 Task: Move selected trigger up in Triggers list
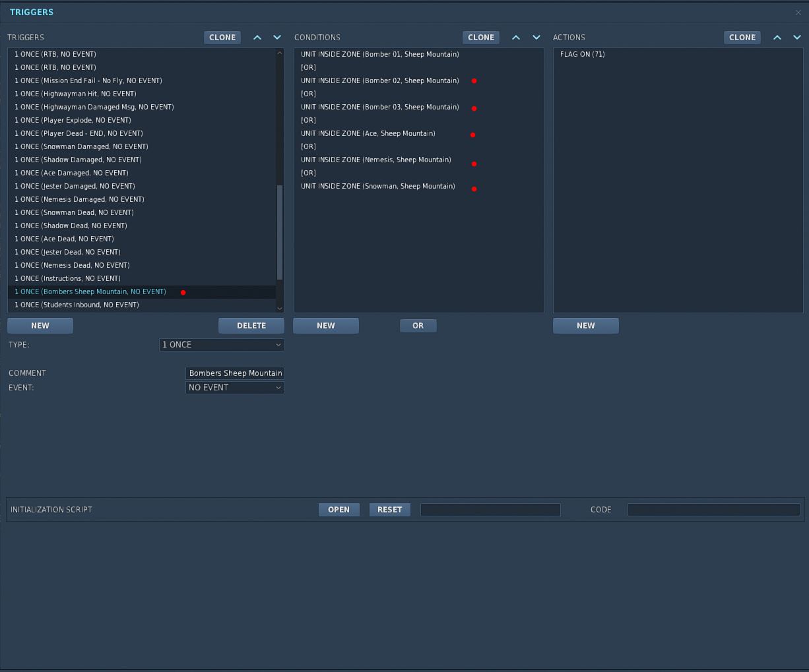click(x=257, y=38)
